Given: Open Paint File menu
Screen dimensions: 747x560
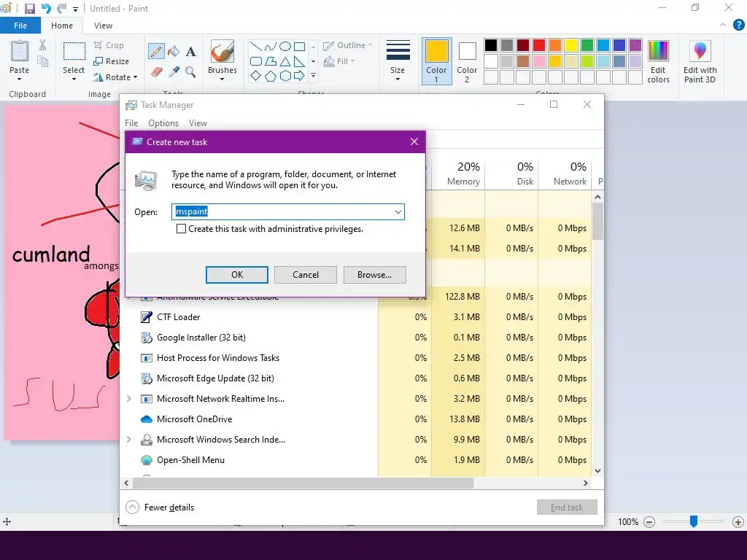Looking at the screenshot, I should 20,26.
